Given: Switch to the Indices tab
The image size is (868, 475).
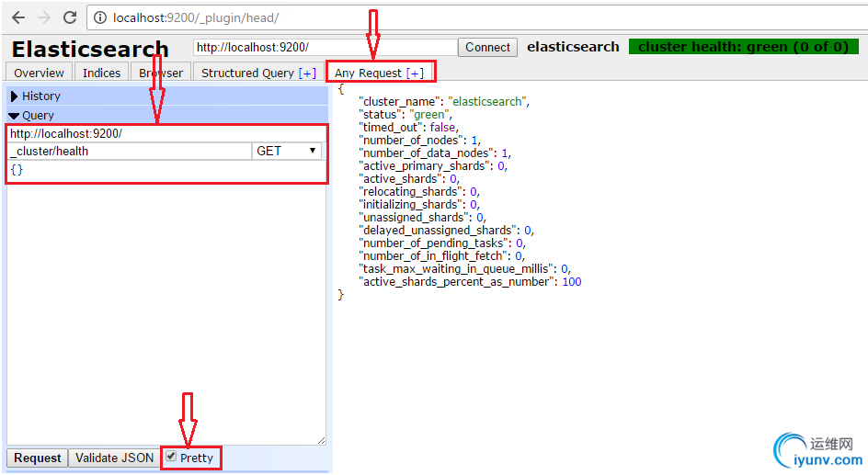Looking at the screenshot, I should [x=101, y=73].
